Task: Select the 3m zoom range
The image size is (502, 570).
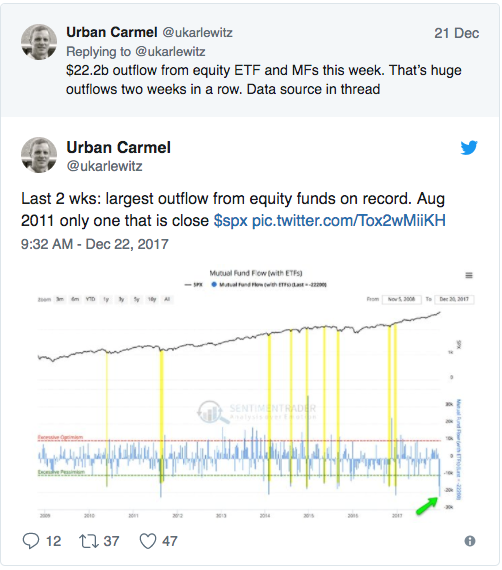Action: click(60, 299)
